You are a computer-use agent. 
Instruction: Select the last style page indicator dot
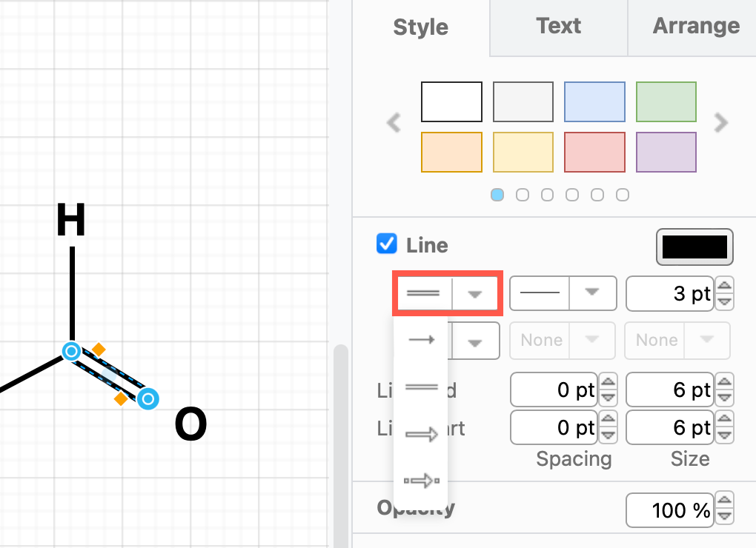pyautogui.click(x=622, y=195)
